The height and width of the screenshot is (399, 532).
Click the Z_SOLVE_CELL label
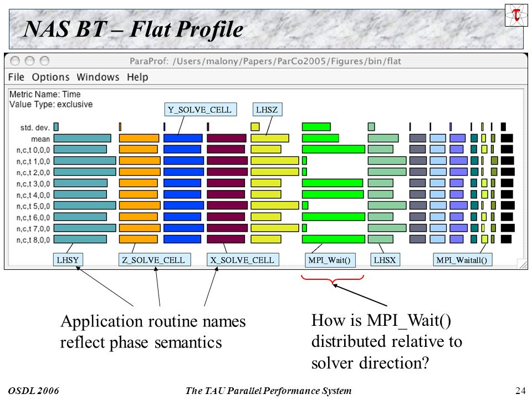155,260
